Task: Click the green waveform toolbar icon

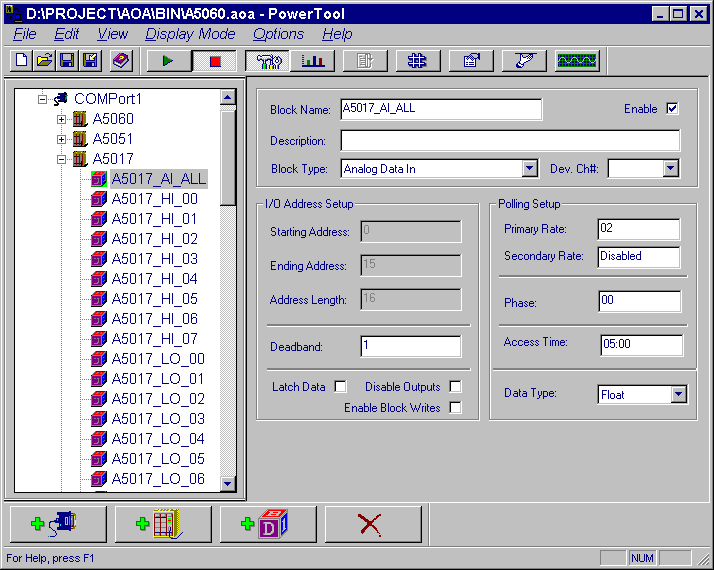Action: point(577,61)
